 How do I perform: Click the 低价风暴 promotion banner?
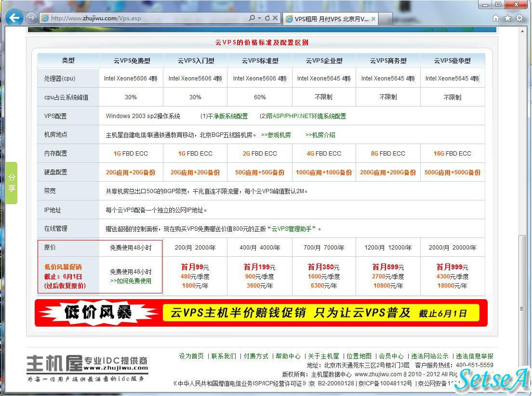(x=261, y=313)
